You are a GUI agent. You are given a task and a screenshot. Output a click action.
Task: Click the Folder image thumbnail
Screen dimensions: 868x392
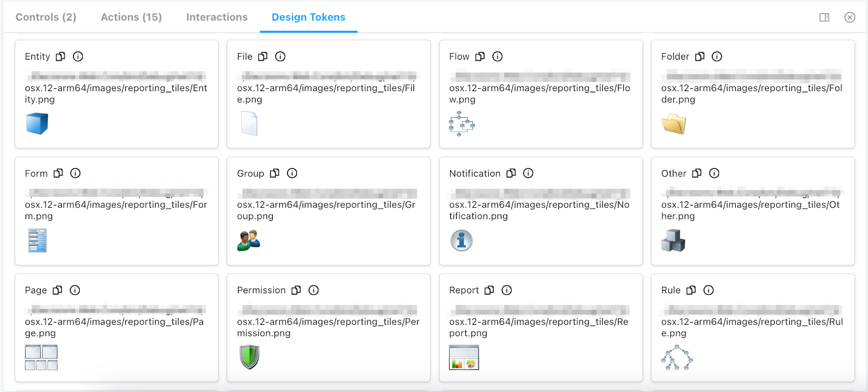pos(674,124)
